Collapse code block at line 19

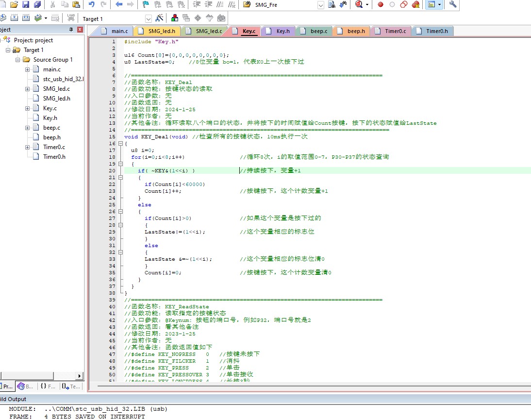(120, 164)
